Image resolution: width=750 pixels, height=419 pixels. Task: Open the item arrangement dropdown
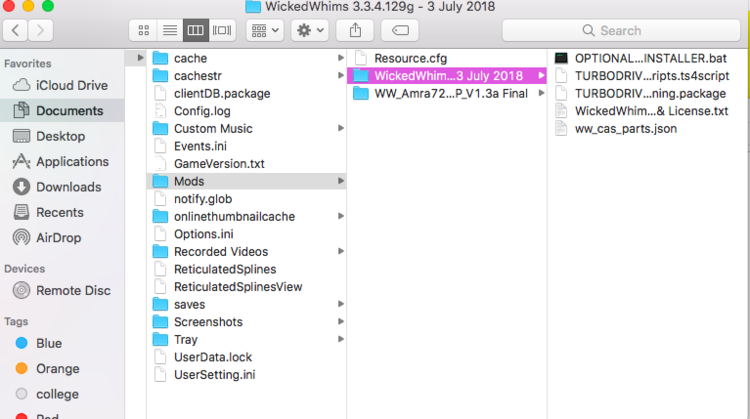coord(265,31)
